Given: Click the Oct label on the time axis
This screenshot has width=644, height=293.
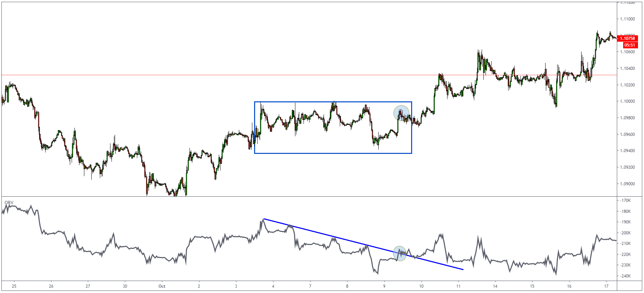Looking at the screenshot, I should coord(162,286).
